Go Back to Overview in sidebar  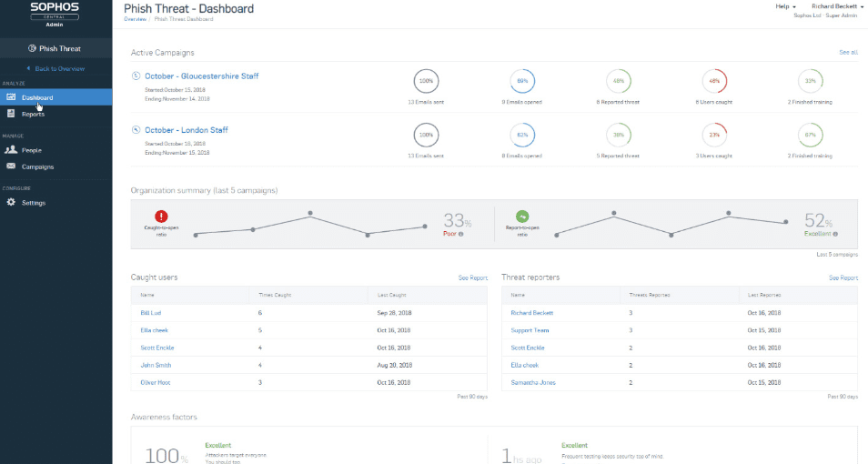(x=56, y=68)
